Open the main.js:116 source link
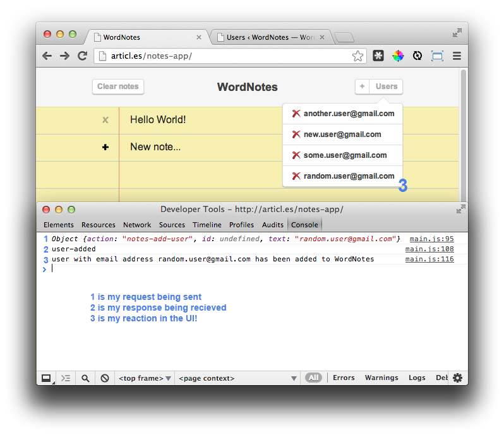Viewport: 504px width, 435px height. coord(429,259)
